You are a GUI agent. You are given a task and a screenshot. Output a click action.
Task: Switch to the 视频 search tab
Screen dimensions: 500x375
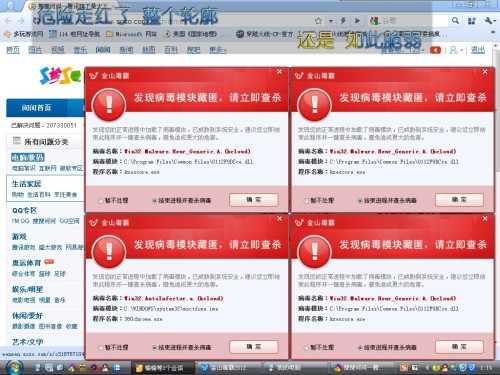tap(58, 50)
